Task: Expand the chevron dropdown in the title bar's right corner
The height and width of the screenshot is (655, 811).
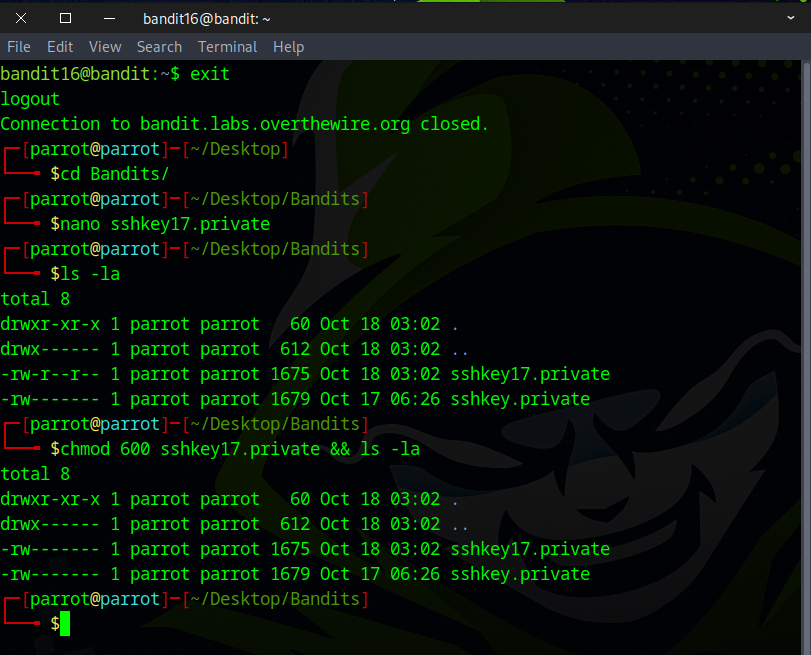Action: (x=791, y=18)
